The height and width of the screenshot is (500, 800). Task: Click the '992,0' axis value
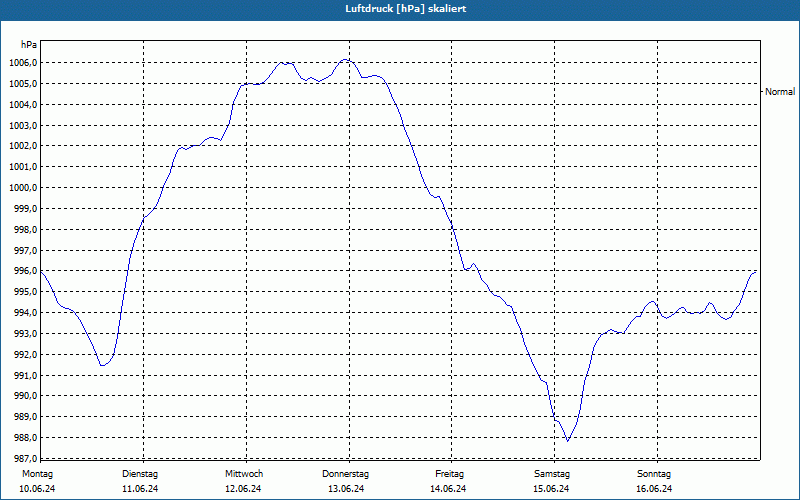click(x=26, y=355)
